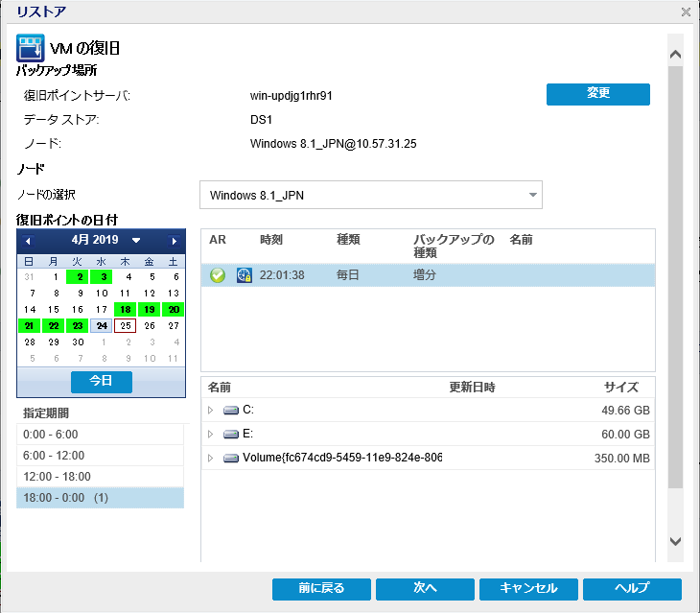Viewport: 700px width, 613px height.
Task: Open the 4月 2019 month picker arrow
Action: (x=136, y=240)
